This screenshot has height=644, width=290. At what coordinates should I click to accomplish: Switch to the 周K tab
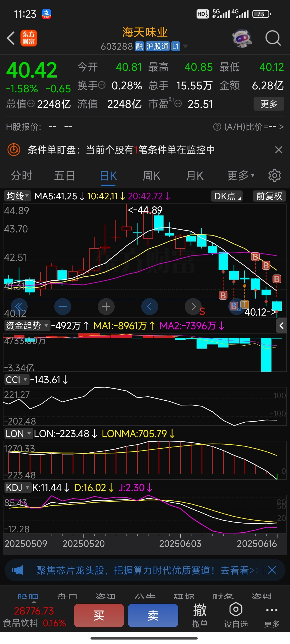point(151,176)
